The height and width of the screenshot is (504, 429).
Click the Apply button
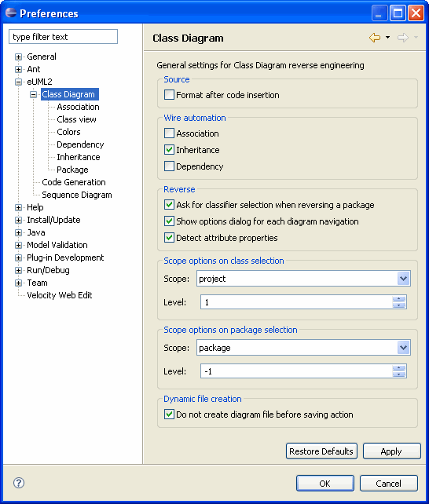[x=392, y=451]
